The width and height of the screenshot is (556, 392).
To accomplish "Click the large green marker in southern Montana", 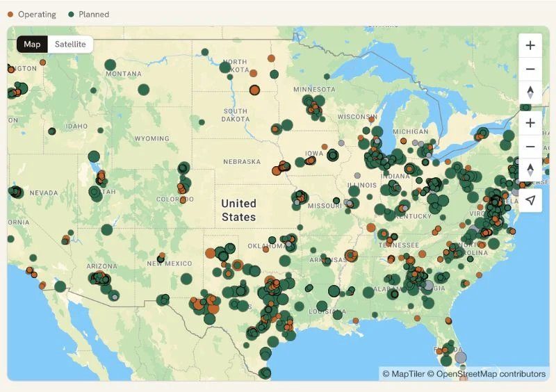I will [143, 90].
